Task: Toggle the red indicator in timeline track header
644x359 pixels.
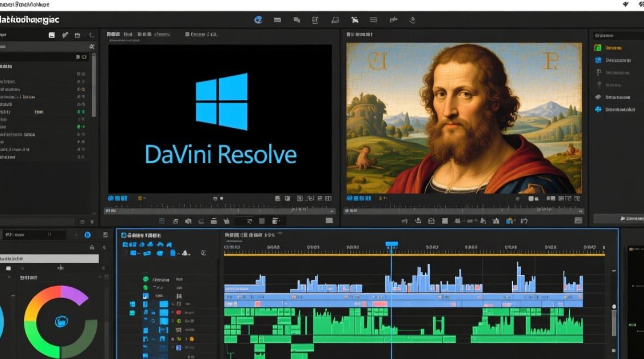Action: pos(178,313)
